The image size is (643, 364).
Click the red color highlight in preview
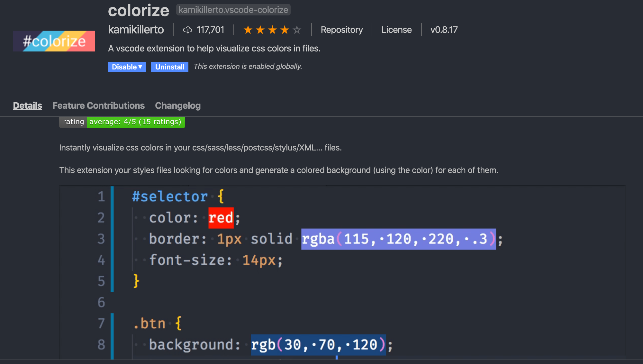221,218
